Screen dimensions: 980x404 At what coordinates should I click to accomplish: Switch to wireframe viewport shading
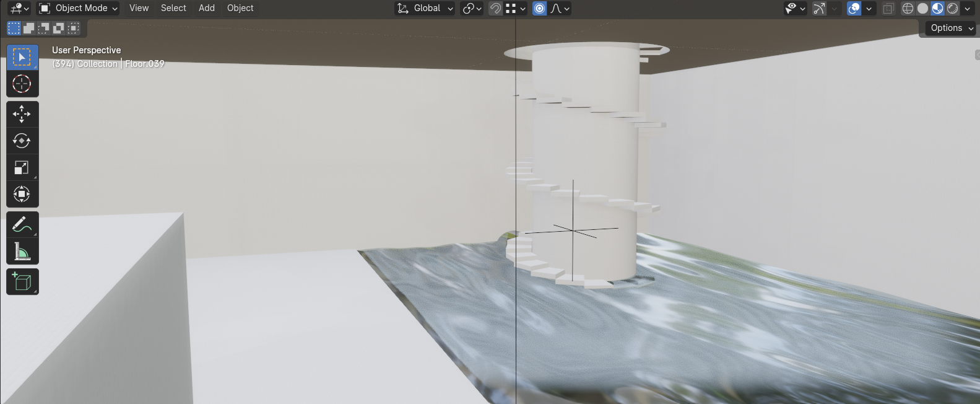coord(908,8)
